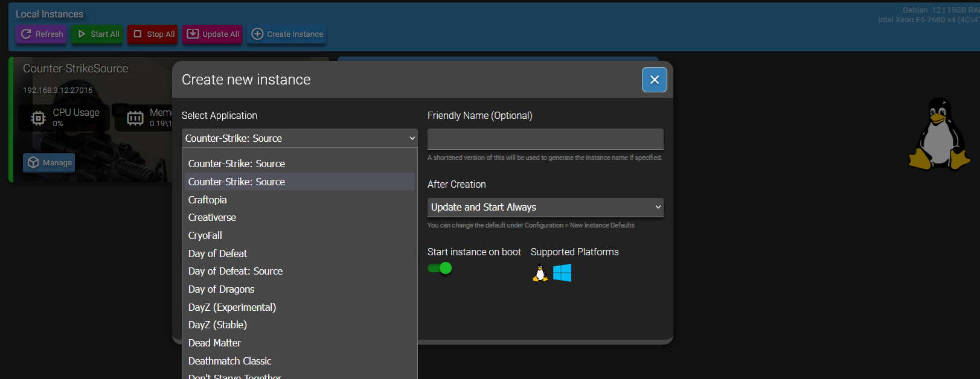Screen dimensions: 980x379
Task: Pick Day of Dragons from the list
Action: point(299,289)
